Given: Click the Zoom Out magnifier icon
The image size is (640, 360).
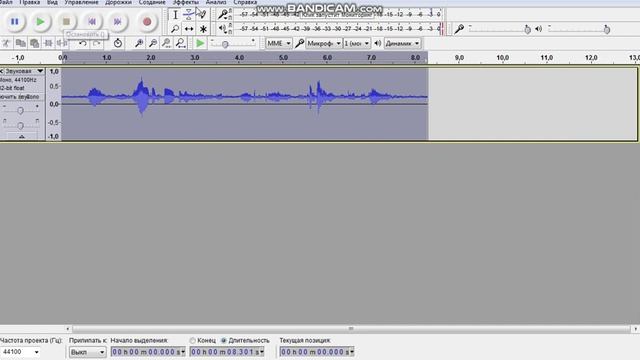Looking at the screenshot, I should (153, 43).
